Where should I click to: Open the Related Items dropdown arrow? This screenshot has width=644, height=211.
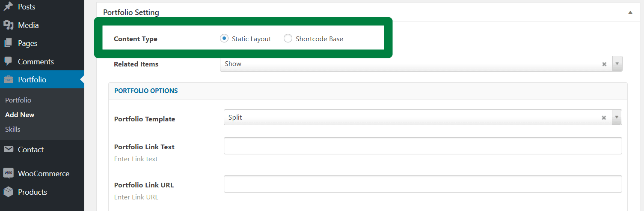tap(617, 63)
